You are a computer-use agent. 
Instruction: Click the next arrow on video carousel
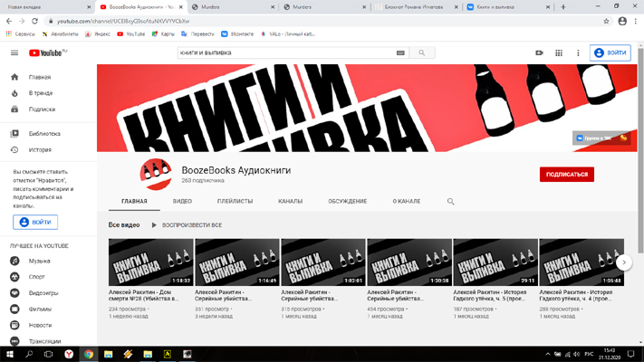[x=624, y=262]
